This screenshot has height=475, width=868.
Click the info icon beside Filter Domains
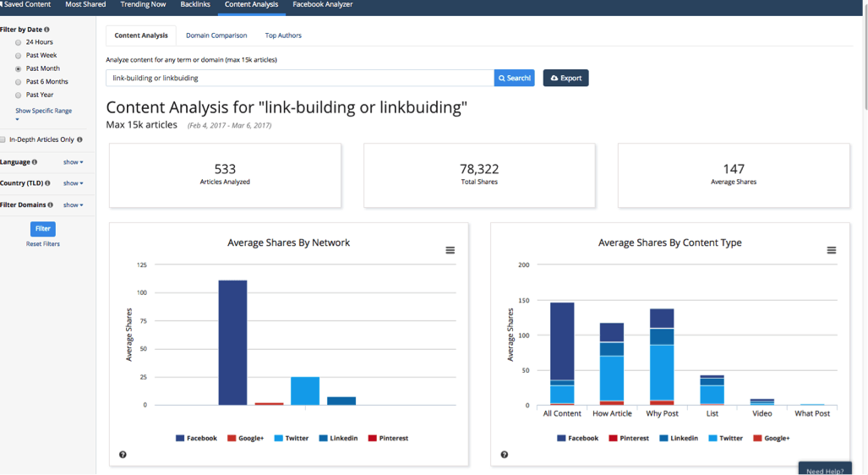(51, 205)
